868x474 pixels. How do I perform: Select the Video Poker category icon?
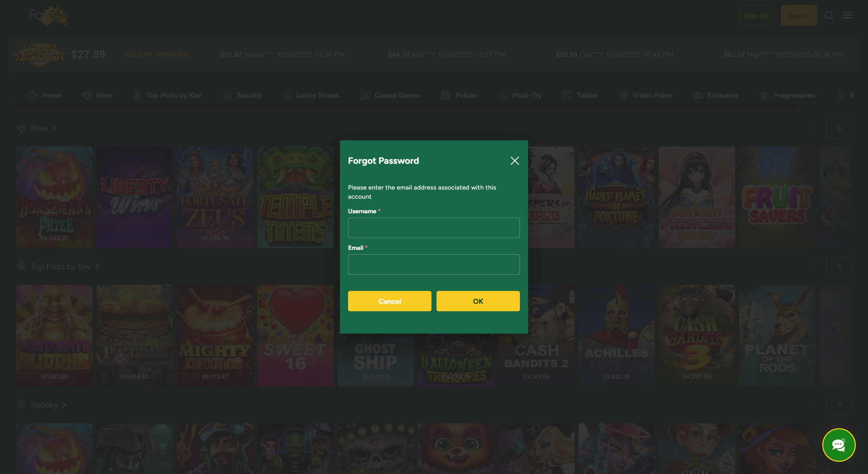coord(623,95)
